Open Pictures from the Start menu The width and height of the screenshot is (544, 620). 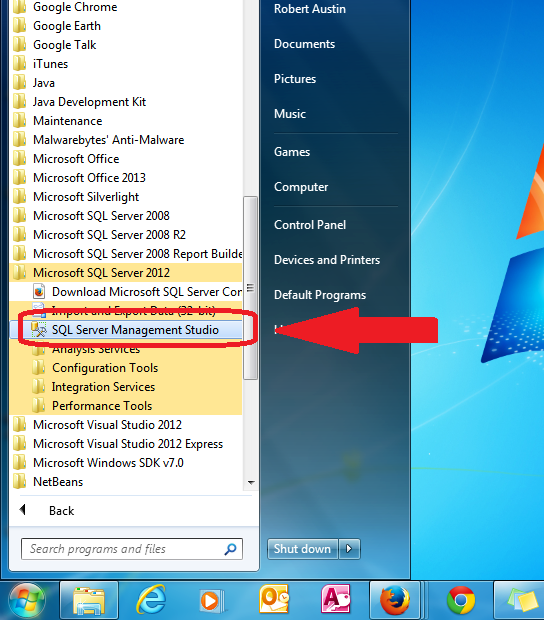[x=295, y=79]
